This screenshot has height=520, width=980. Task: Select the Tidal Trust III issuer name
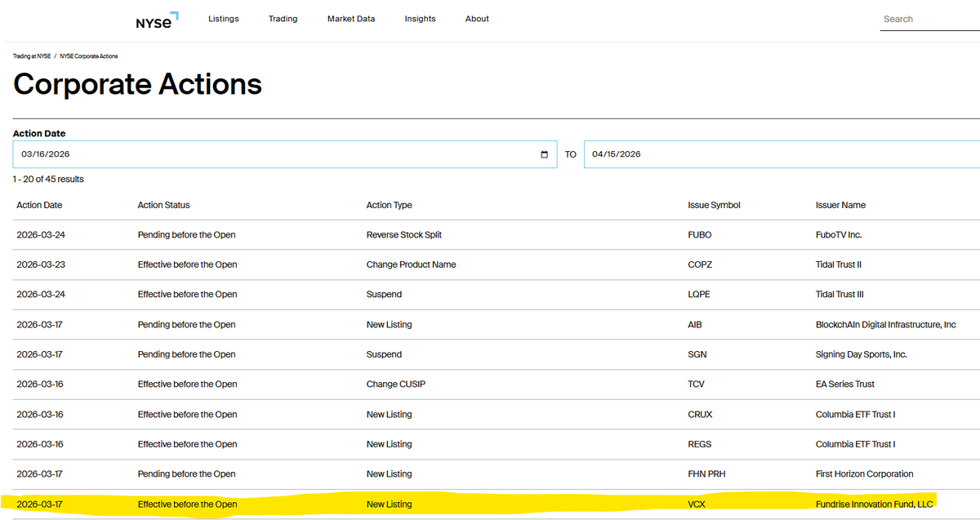840,294
